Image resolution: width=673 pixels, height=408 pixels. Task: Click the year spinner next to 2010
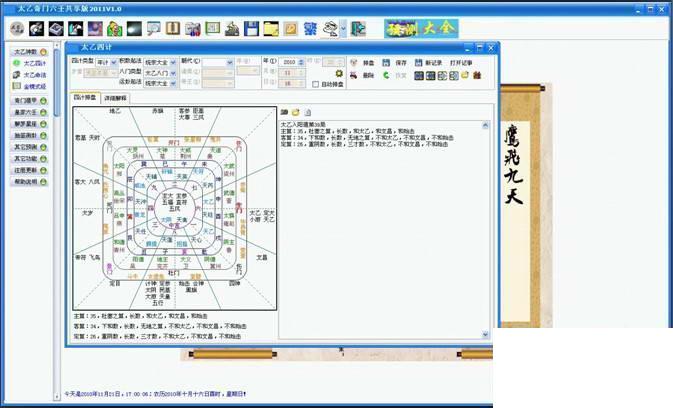tap(301, 62)
